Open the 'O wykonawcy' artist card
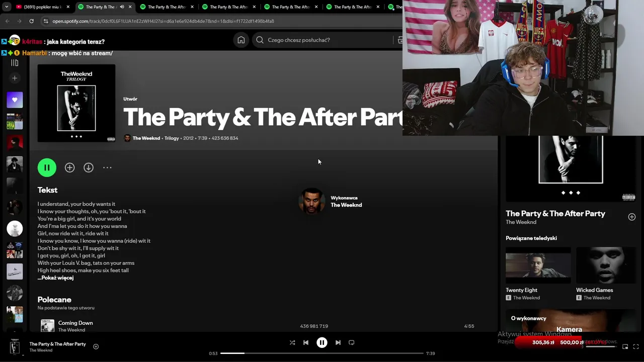The width and height of the screenshot is (644, 362). (x=571, y=321)
